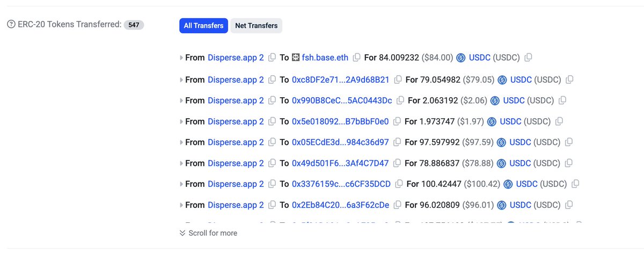
Task: Open address 0x3376159c...c6CF35DCD
Action: coord(341,184)
